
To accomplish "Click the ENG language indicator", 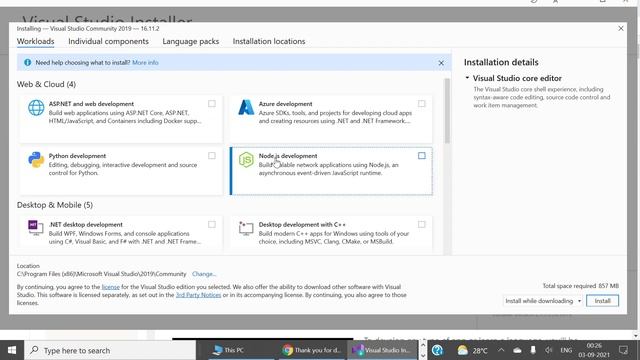I will 566,350.
